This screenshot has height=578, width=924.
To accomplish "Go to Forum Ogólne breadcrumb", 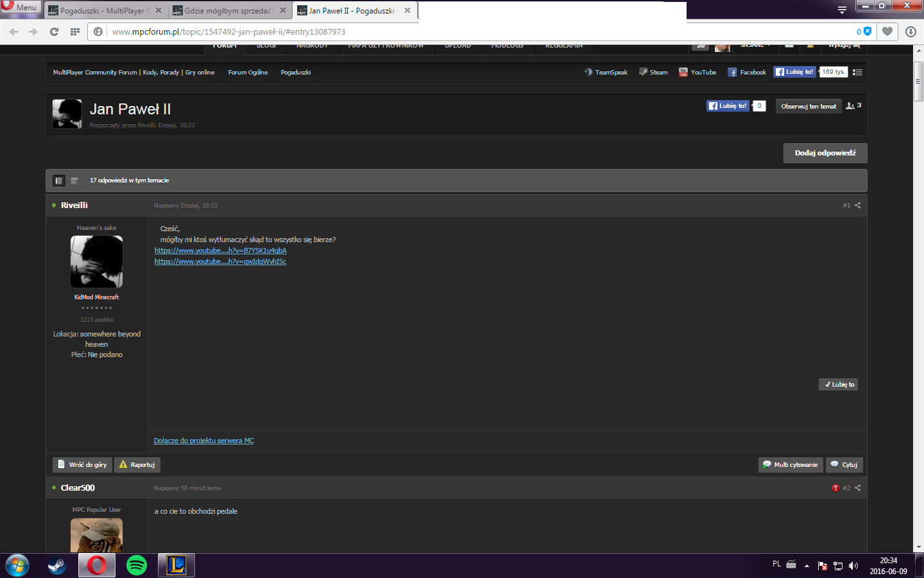I will (x=248, y=73).
